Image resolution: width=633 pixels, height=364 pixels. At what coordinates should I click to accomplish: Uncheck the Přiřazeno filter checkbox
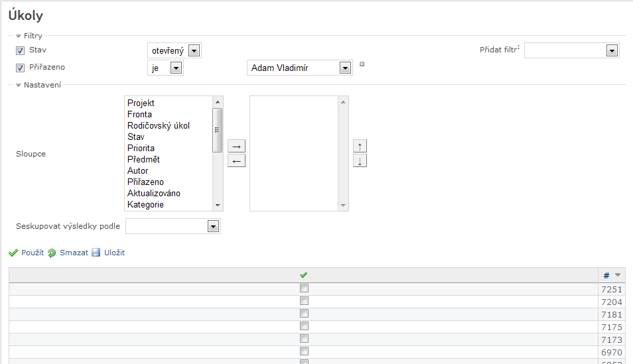[20, 68]
